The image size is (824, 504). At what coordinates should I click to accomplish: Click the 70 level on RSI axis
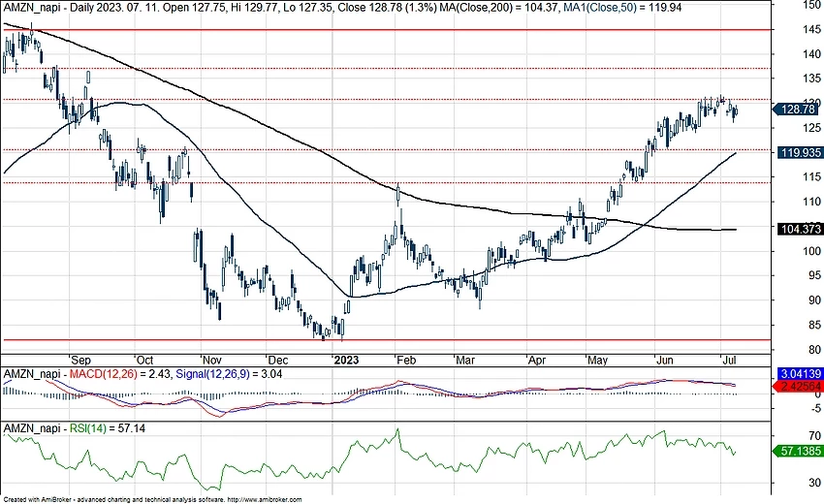(814, 436)
